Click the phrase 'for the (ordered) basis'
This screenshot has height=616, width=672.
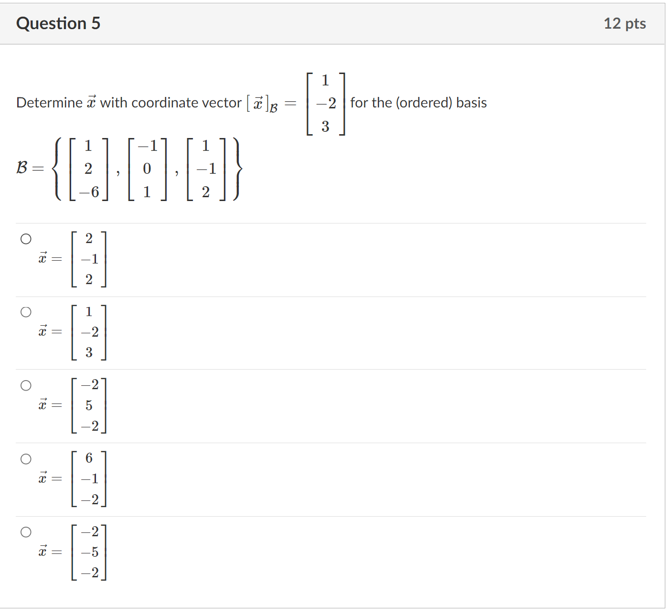[418, 102]
